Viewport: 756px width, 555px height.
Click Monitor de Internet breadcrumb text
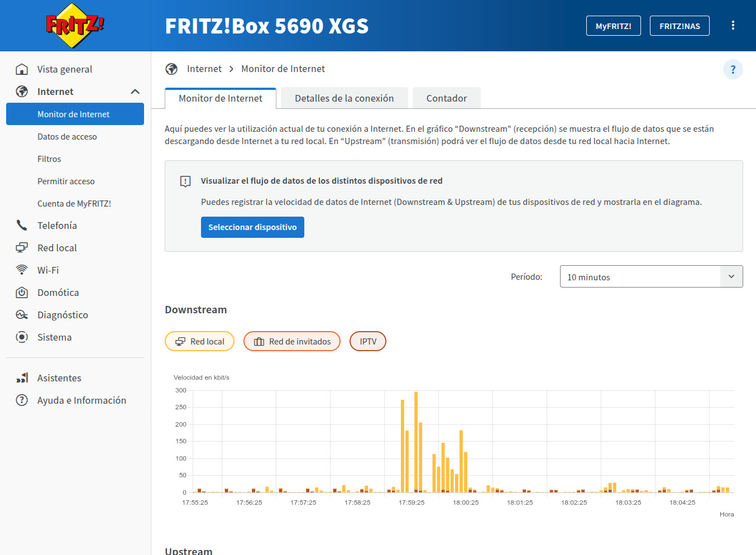pyautogui.click(x=283, y=69)
